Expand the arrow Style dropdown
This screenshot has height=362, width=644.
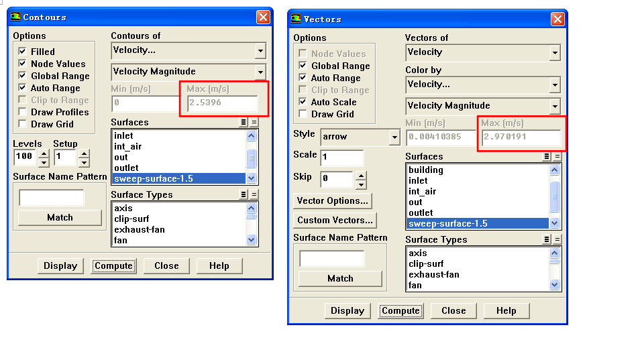point(394,137)
